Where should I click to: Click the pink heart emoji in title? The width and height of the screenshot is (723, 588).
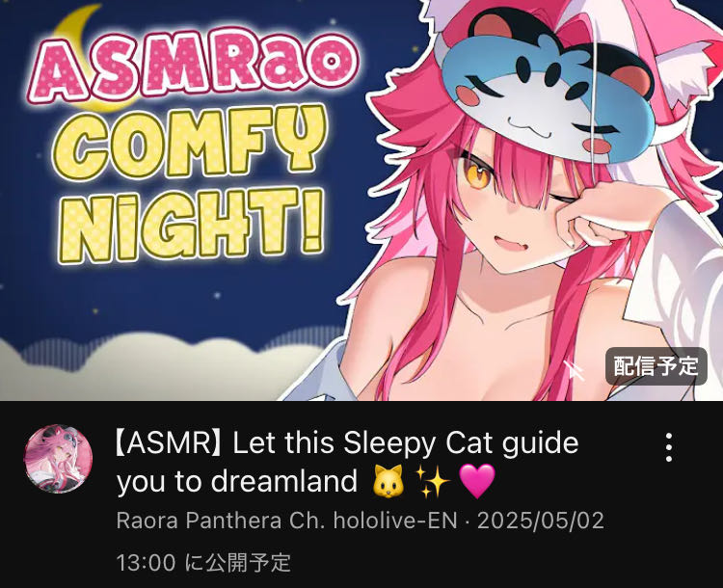(478, 481)
